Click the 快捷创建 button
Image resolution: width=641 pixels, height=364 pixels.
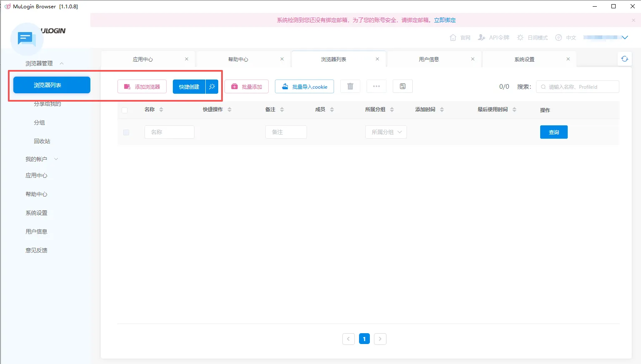[x=189, y=87]
